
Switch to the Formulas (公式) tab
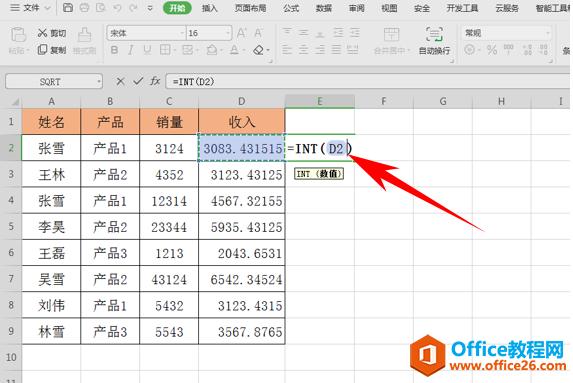(x=291, y=8)
